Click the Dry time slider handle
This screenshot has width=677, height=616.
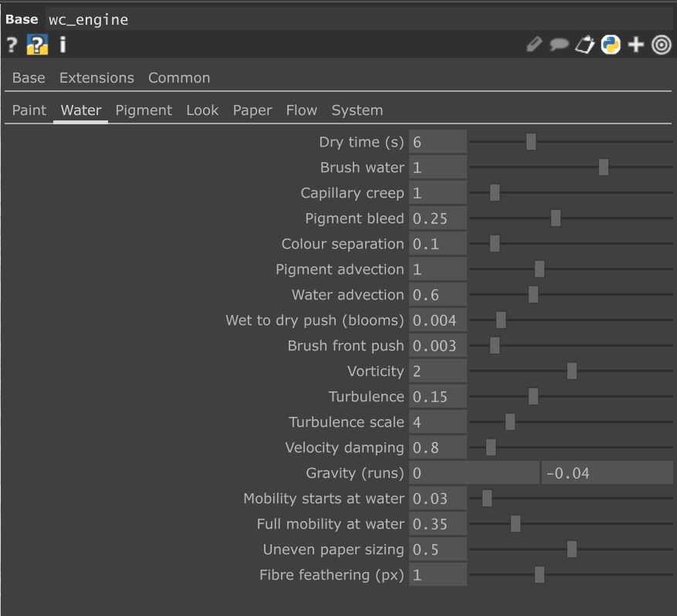(531, 141)
